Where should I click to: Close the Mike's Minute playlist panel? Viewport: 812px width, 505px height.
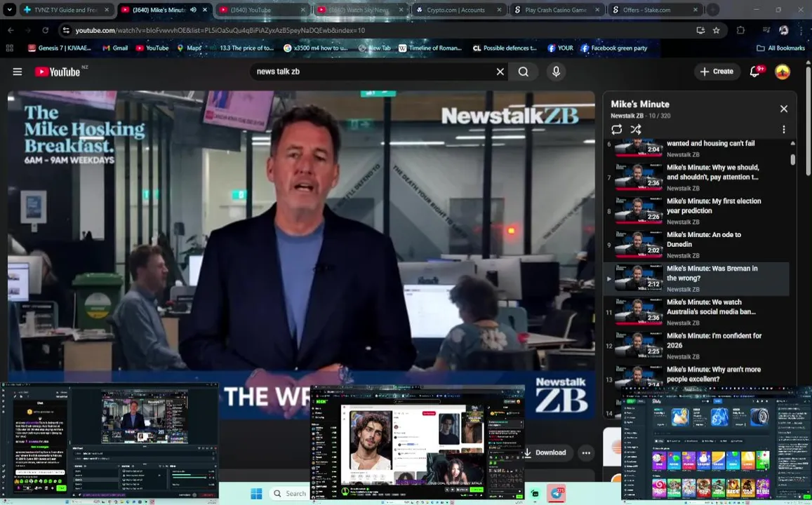coord(783,109)
